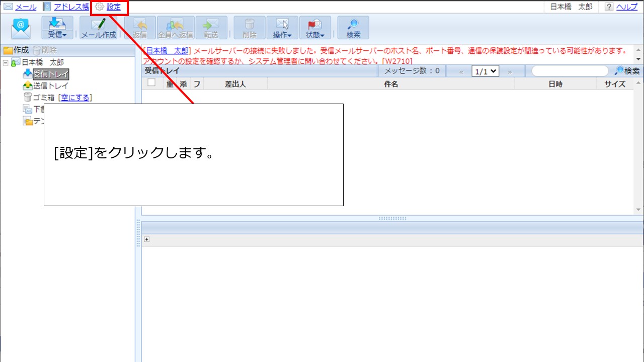This screenshot has width=644, height=362.
Task: Tick the select-all checkbox in message header
Action: pyautogui.click(x=151, y=83)
